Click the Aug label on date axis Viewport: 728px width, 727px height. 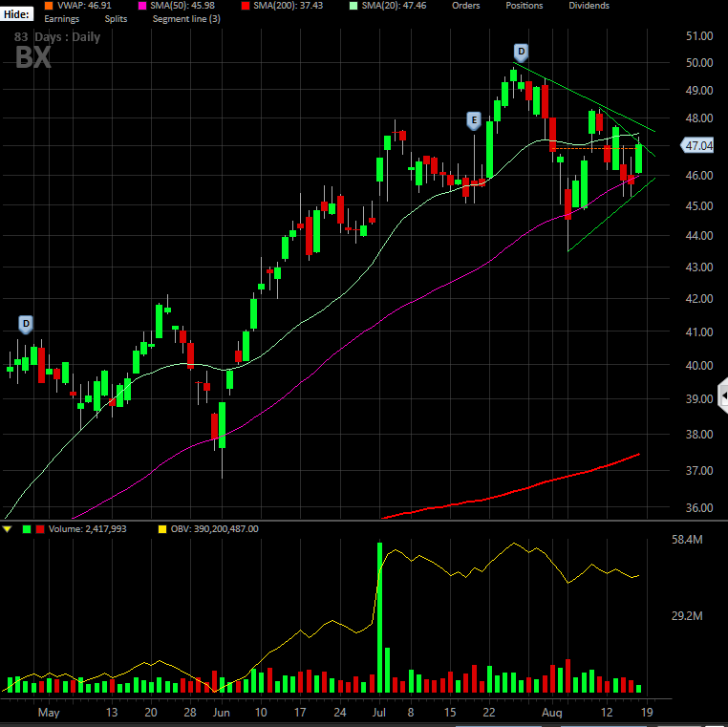tap(552, 713)
